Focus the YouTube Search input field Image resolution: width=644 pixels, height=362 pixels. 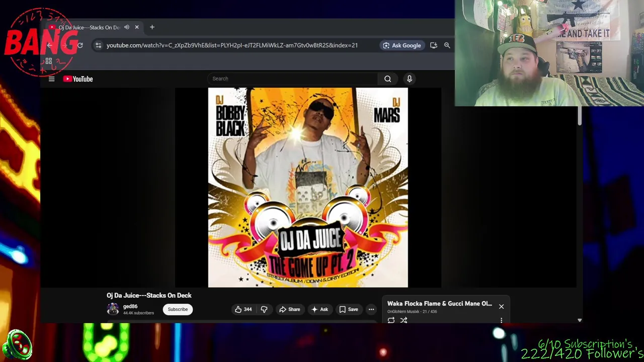pos(292,78)
